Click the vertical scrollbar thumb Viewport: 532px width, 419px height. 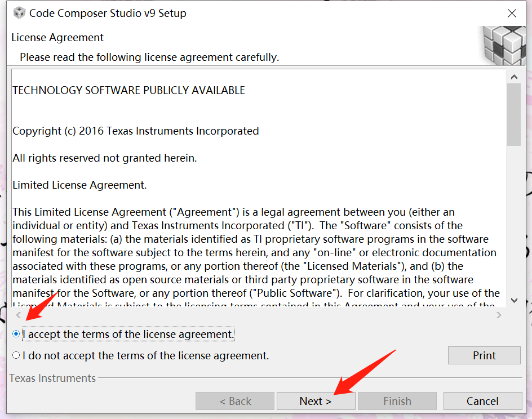point(514,114)
